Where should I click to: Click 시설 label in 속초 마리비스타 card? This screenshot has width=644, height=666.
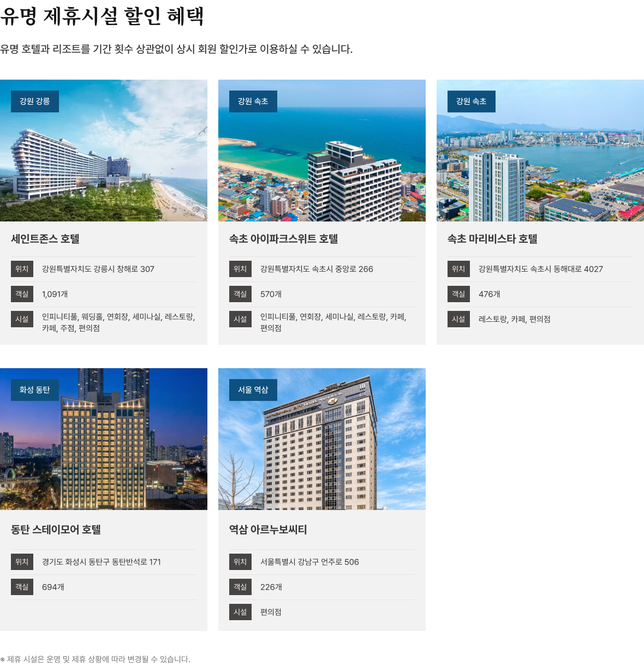[x=458, y=319]
